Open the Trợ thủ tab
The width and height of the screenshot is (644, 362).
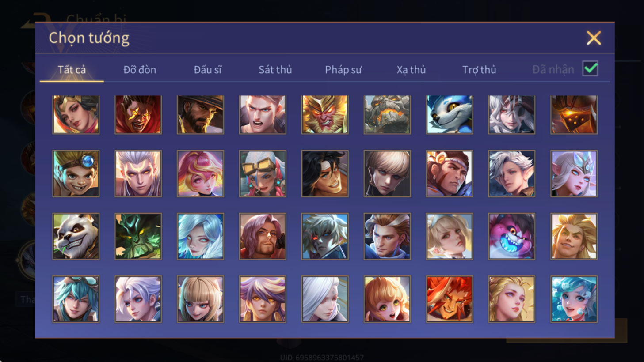click(x=479, y=70)
